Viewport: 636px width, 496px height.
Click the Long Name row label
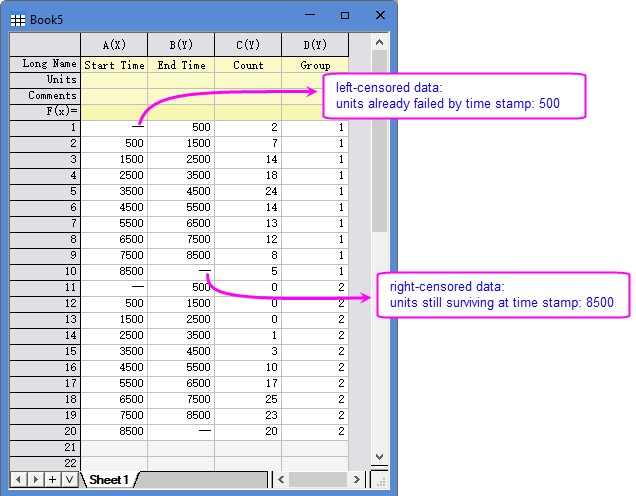tap(45, 64)
